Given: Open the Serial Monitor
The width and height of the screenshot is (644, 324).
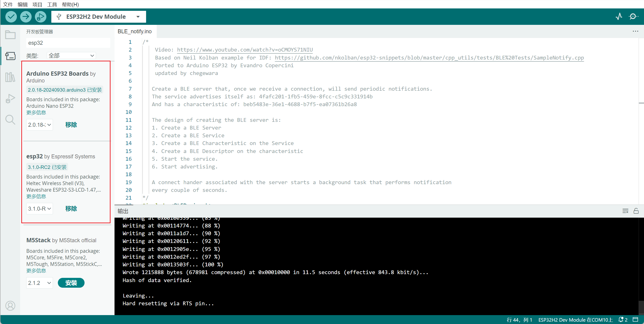Looking at the screenshot, I should tap(633, 17).
